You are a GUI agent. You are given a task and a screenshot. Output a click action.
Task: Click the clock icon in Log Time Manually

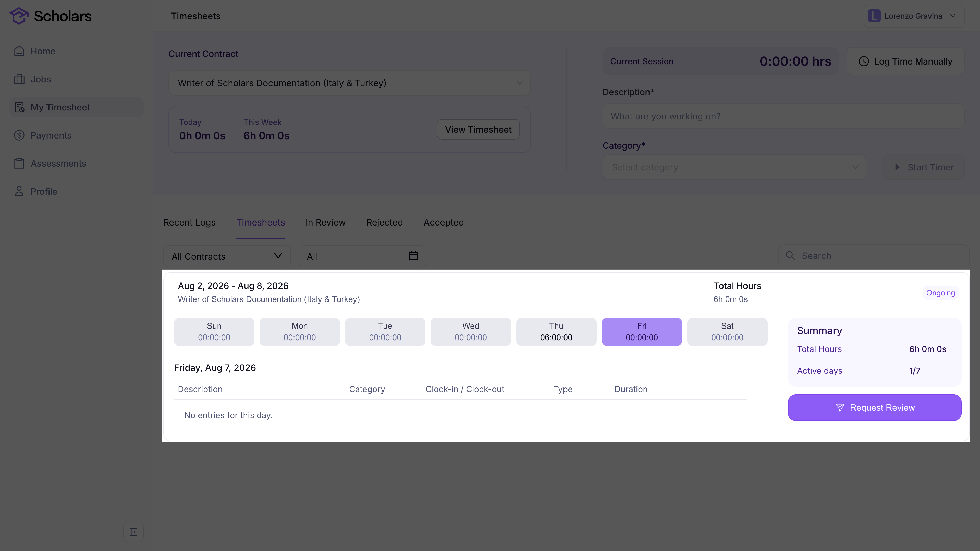pos(864,61)
